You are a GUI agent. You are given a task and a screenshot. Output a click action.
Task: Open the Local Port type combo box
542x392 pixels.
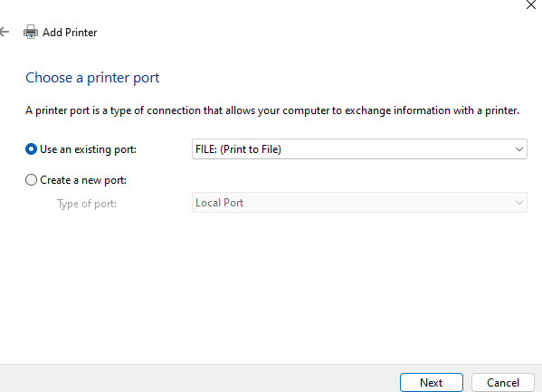tap(359, 203)
